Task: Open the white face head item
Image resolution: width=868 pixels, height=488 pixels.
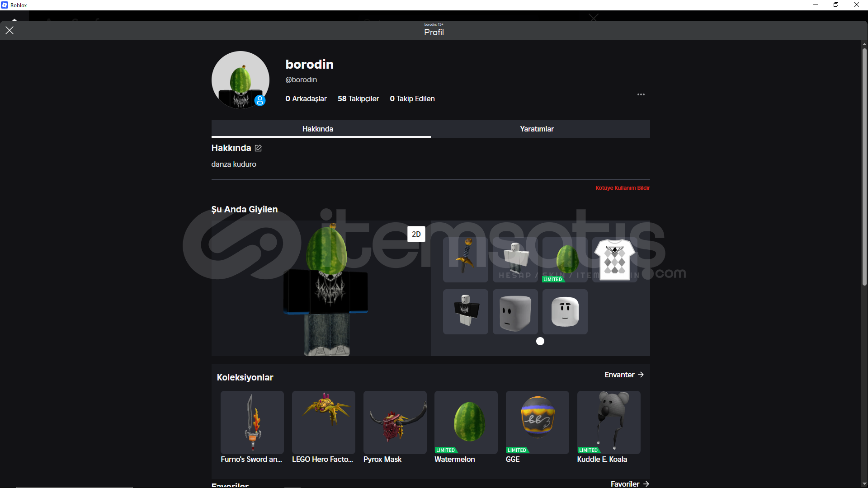Action: pyautogui.click(x=565, y=312)
